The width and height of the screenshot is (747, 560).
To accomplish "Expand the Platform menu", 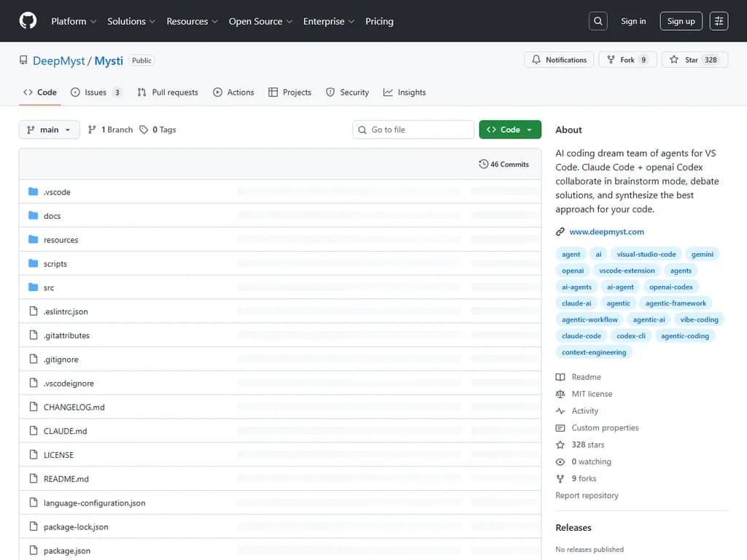I will click(73, 21).
